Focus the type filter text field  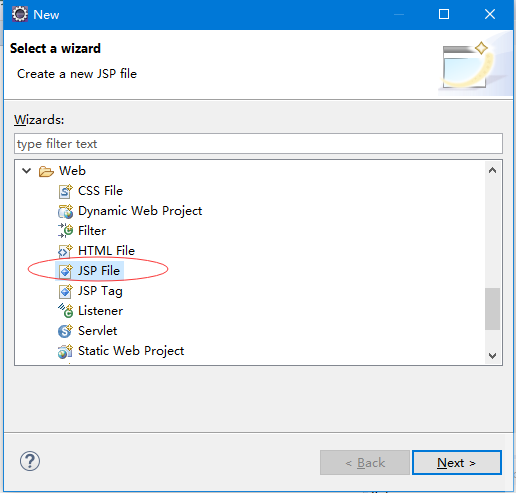click(258, 144)
